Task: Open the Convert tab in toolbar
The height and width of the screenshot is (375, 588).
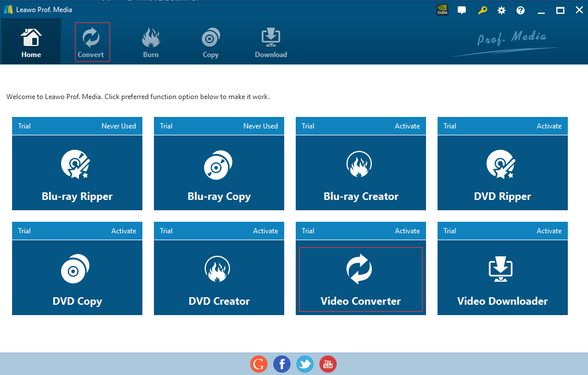Action: pos(92,43)
